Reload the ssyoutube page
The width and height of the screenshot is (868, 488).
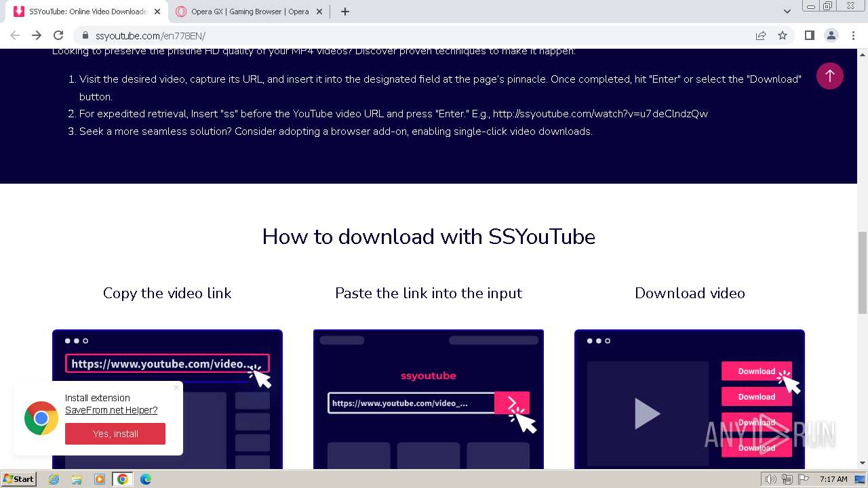coord(58,35)
